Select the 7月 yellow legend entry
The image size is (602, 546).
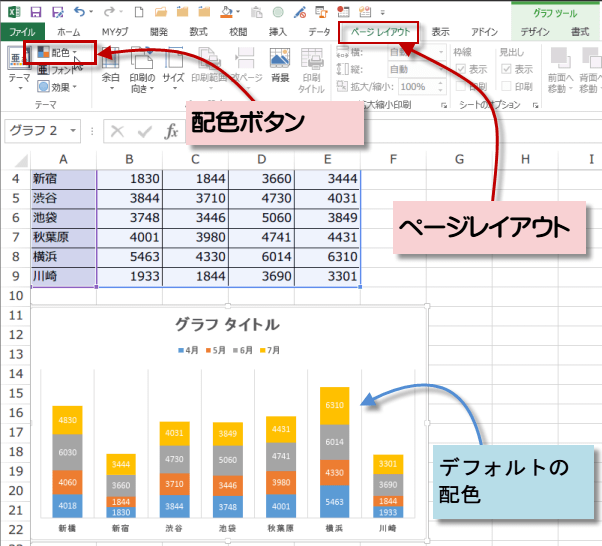270,350
